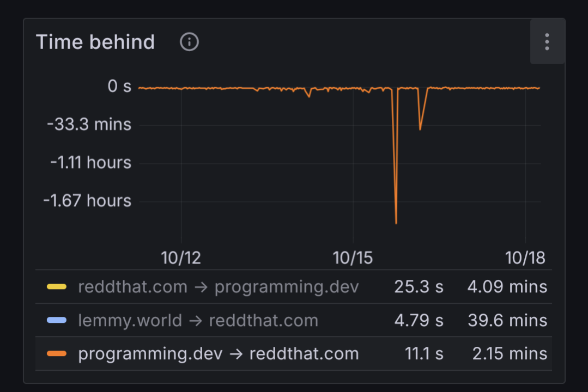Viewport: 588px width, 392px height.
Task: Click the bottom tip of the deepest spike
Action: click(396, 223)
